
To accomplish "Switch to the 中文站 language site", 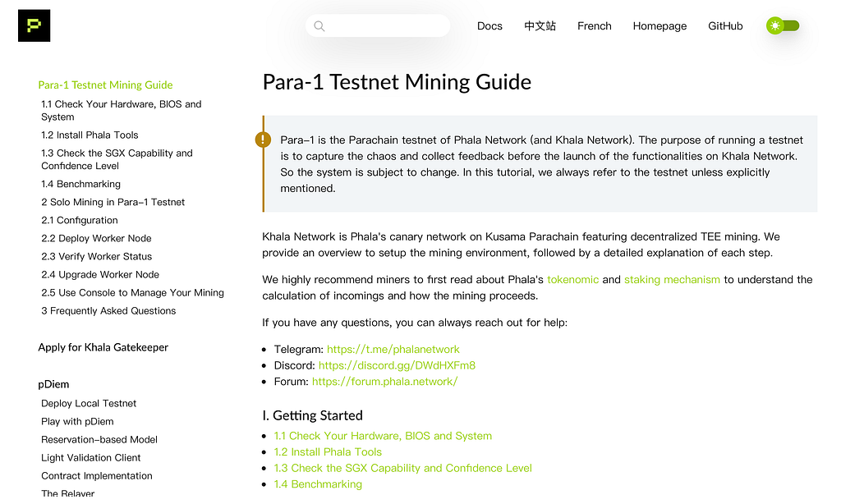I will [540, 26].
